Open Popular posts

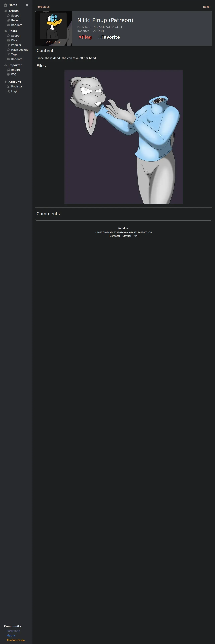[x=16, y=45]
